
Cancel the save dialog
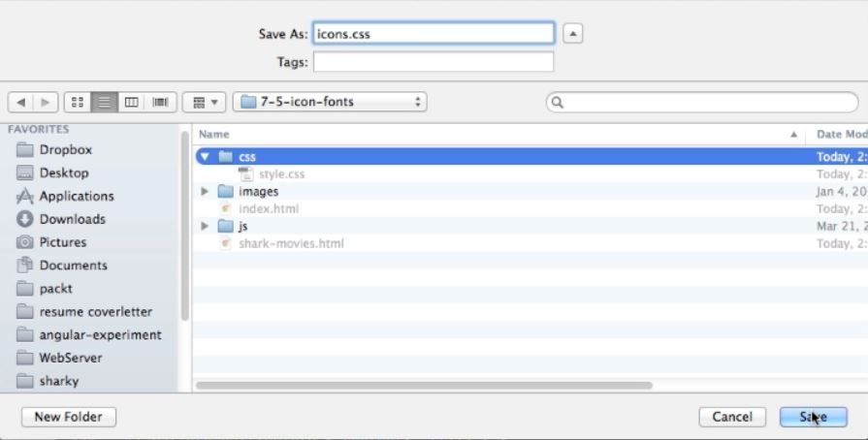(x=732, y=417)
